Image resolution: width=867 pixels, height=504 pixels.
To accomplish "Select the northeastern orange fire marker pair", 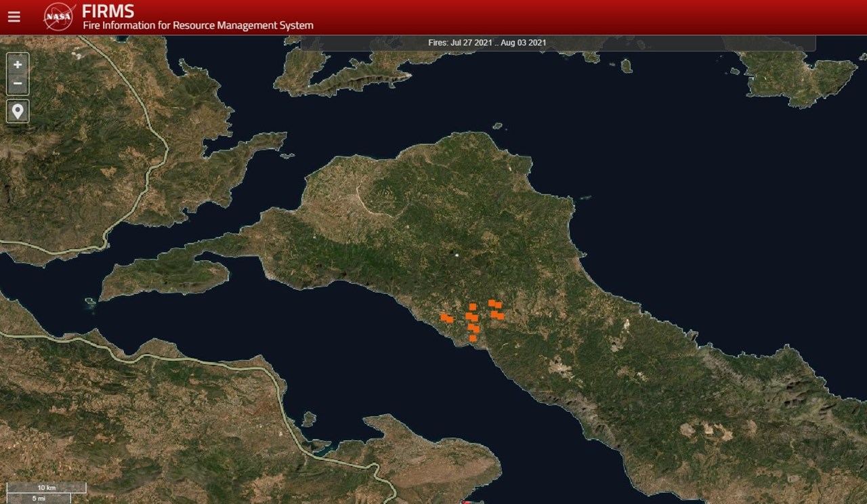I will point(494,304).
